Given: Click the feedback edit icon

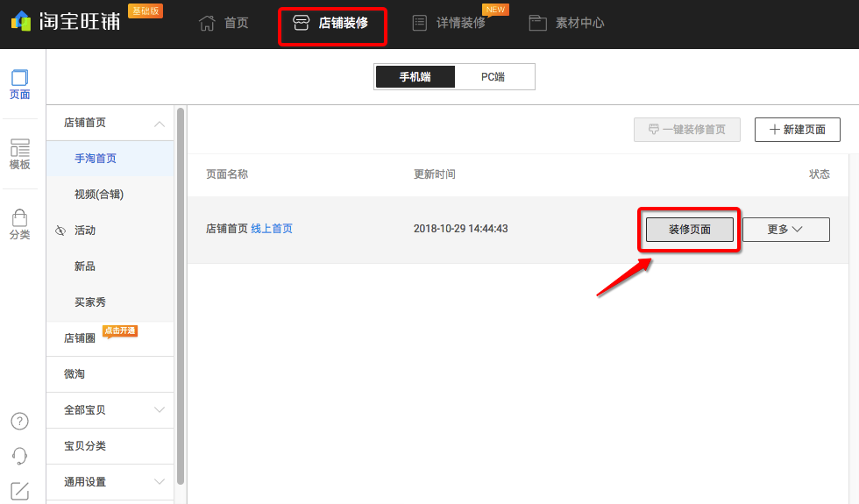Looking at the screenshot, I should pos(19,491).
